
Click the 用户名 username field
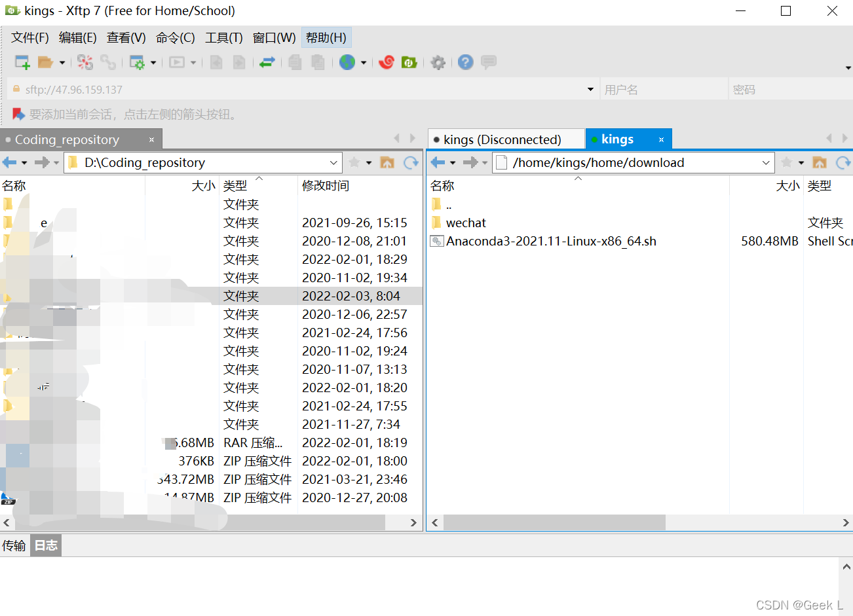(x=664, y=90)
